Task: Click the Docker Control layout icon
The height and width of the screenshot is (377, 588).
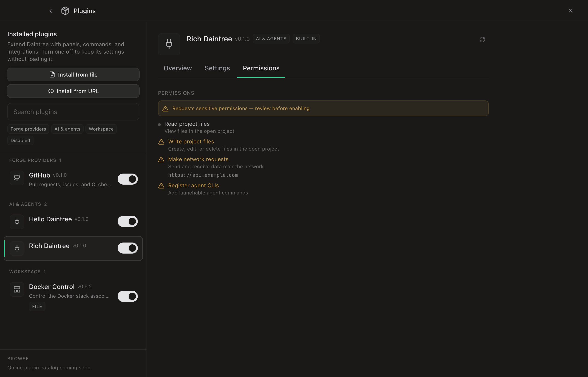Action: coord(17,289)
